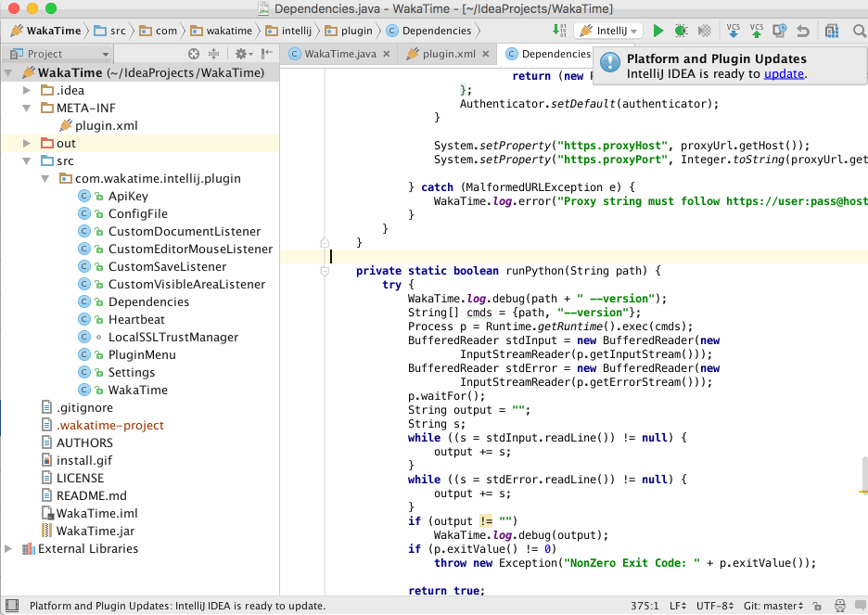This screenshot has height=615, width=868.
Task: Toggle tool window bars icon in status bar
Action: [12, 605]
